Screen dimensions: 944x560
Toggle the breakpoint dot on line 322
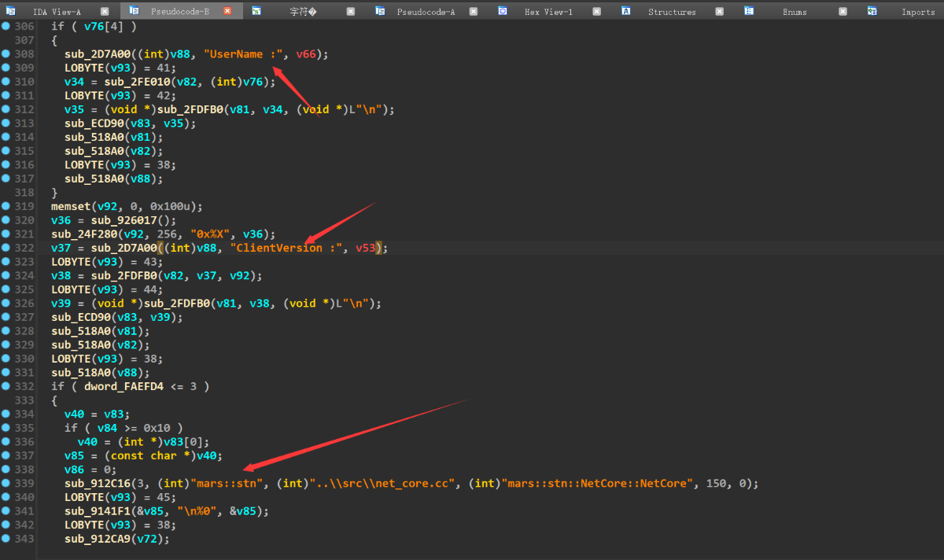point(6,248)
